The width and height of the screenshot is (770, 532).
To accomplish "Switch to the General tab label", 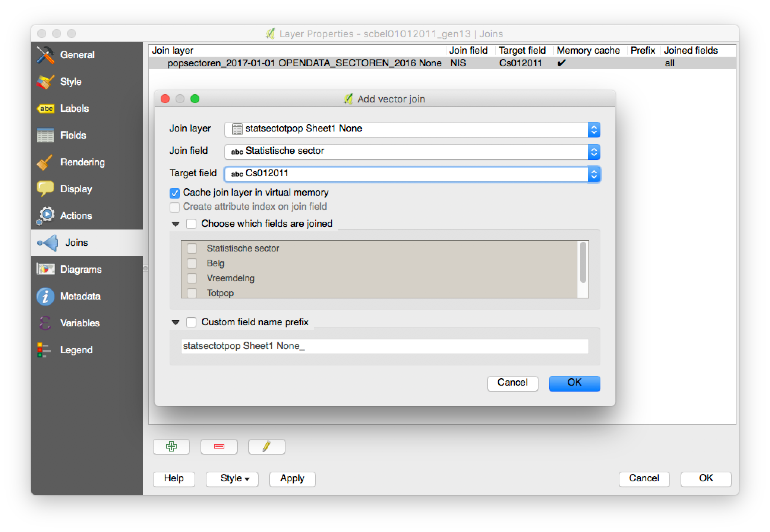I will coord(78,55).
